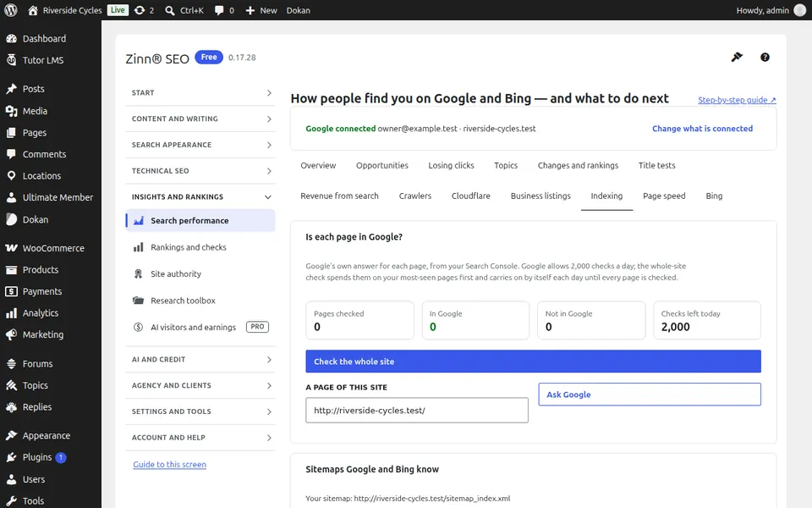
Task: Open the Plugins menu item
Action: (x=51, y=457)
